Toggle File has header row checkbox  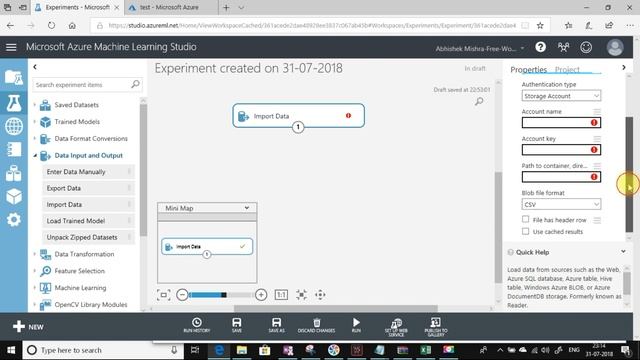tap(525, 219)
